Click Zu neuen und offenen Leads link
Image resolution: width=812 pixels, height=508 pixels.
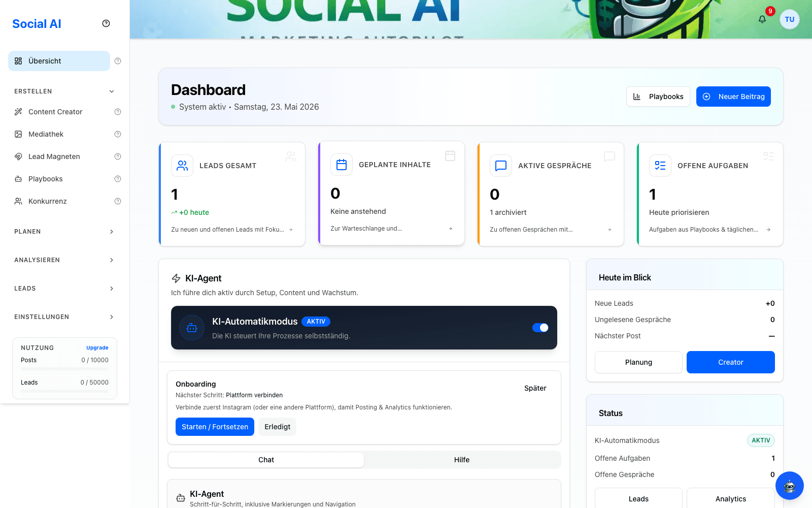(227, 230)
